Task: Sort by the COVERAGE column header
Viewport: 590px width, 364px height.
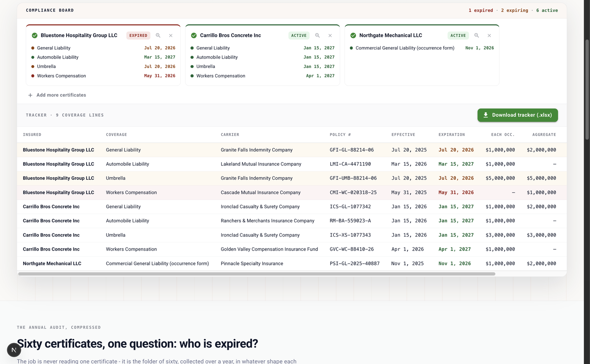Action: 116,135
